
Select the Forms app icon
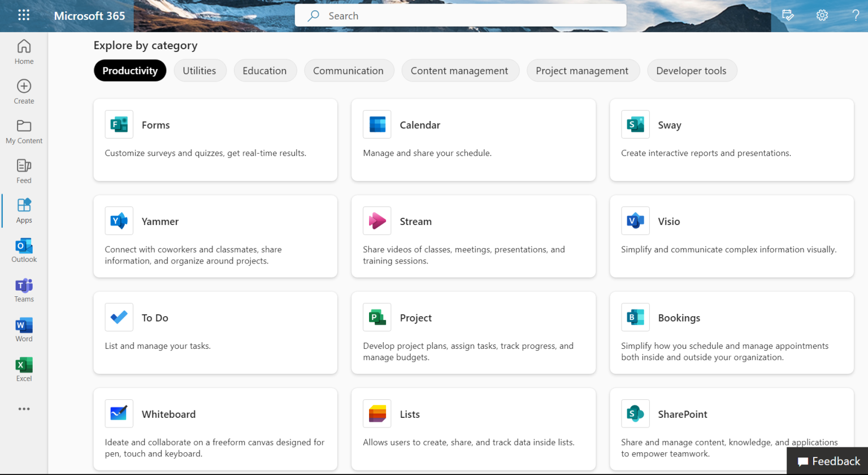pyautogui.click(x=119, y=124)
